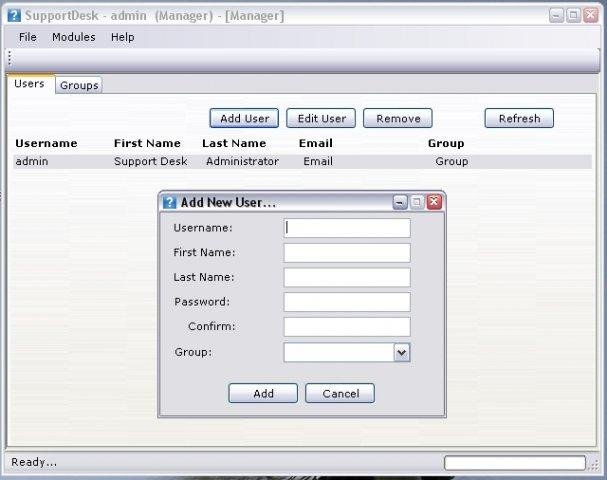Click the 'Support Desk' first name cell
The height and width of the screenshot is (480, 607).
[151, 161]
